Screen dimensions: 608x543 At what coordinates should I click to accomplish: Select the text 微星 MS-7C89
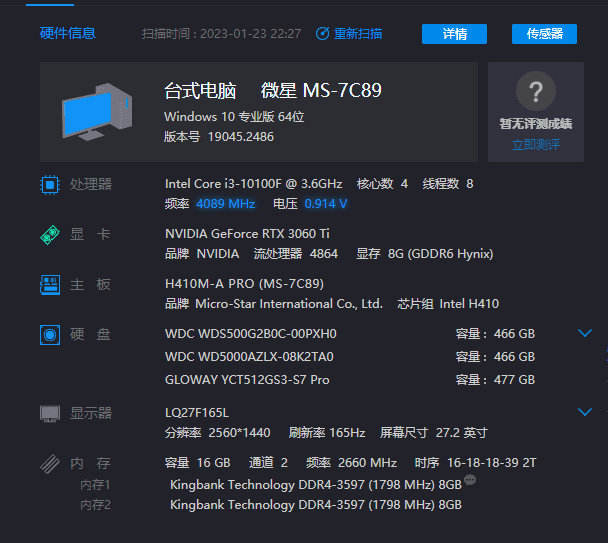(321, 91)
